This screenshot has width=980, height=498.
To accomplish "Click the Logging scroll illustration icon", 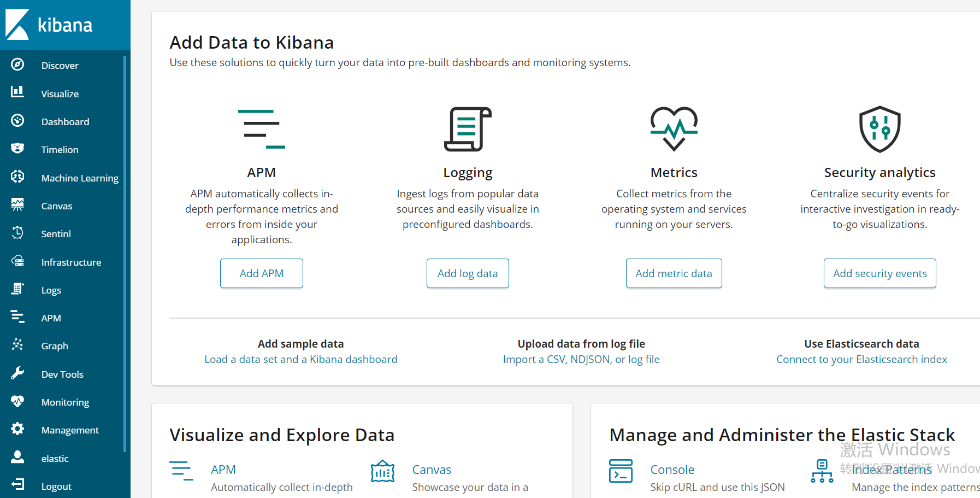I will [468, 129].
